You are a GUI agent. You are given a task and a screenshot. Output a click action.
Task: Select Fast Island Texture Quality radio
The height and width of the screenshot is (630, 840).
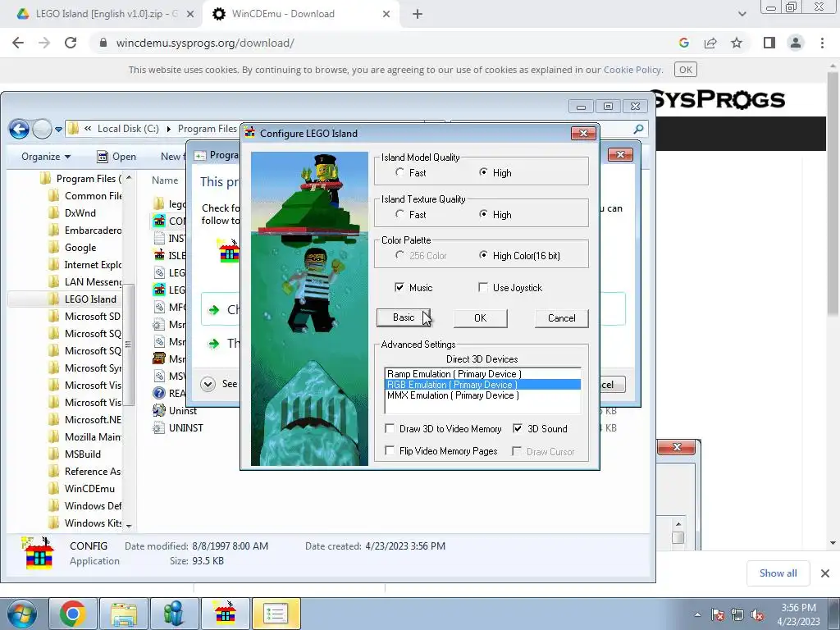[x=399, y=214]
